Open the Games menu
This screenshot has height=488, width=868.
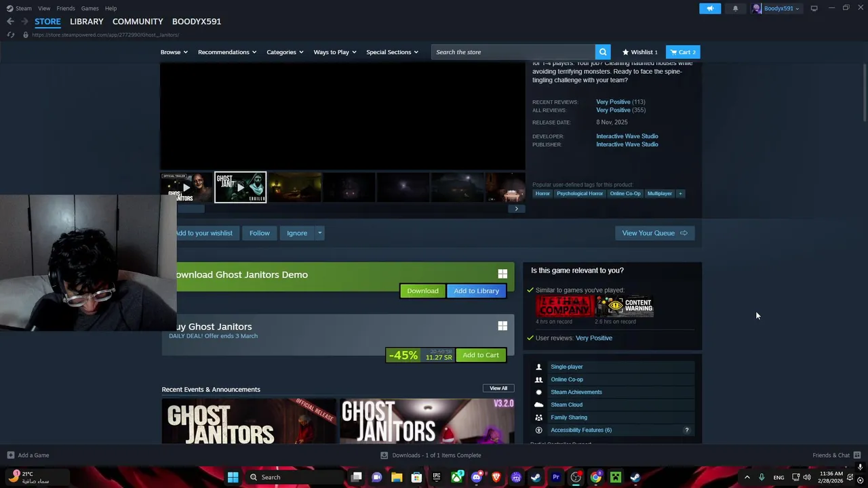(x=90, y=8)
